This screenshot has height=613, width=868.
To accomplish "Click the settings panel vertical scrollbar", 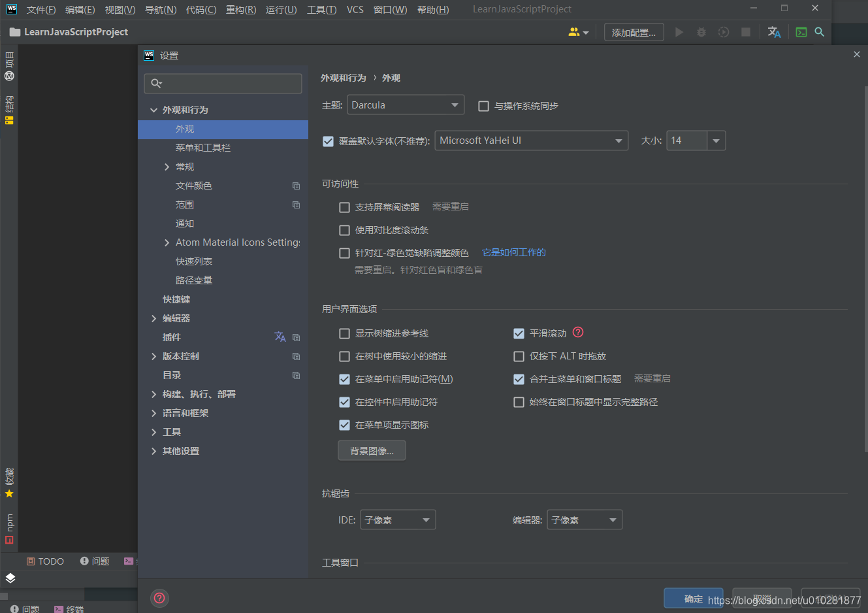I will click(865, 268).
